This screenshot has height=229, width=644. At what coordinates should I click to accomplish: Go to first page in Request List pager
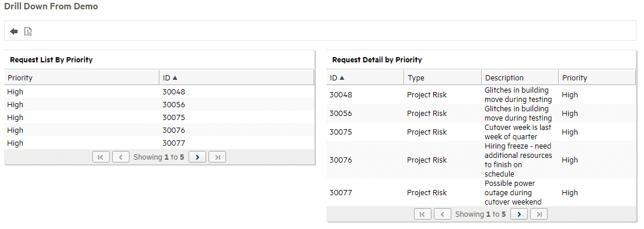101,157
